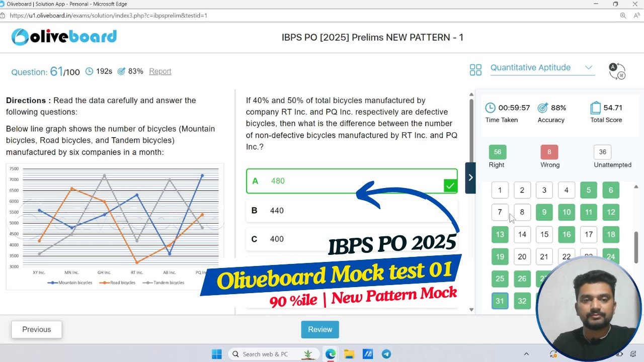Jump to question 12
Screen dimensions: 644x362
(611, 212)
